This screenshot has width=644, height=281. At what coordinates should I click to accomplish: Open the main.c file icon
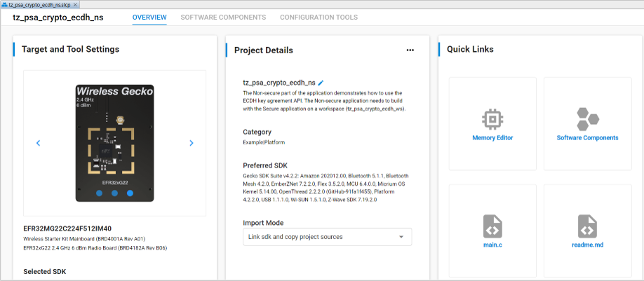point(492,226)
